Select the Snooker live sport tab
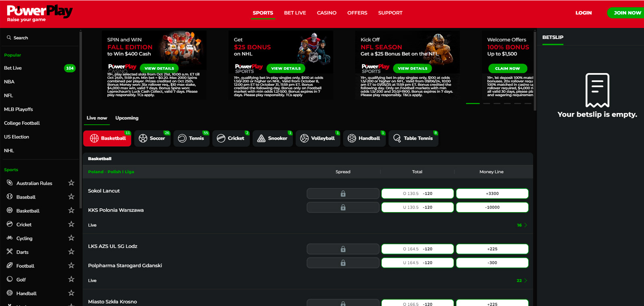The height and width of the screenshot is (306, 644). point(272,138)
